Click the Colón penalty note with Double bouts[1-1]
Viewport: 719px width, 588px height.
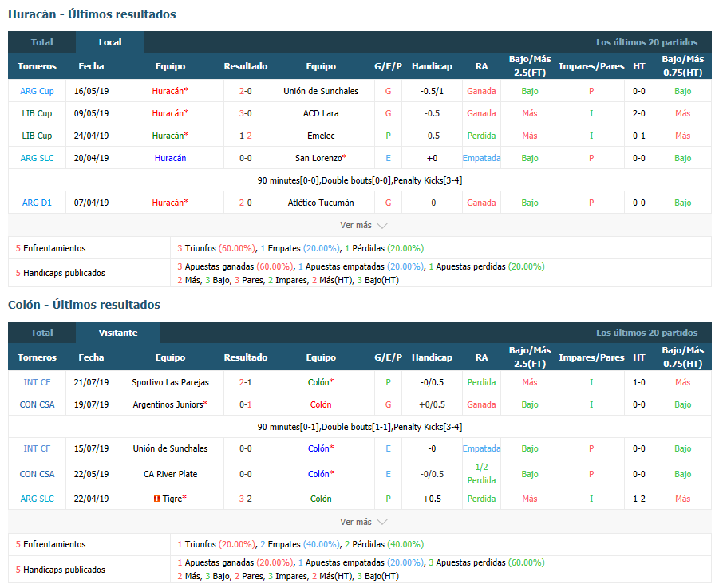tap(359, 427)
